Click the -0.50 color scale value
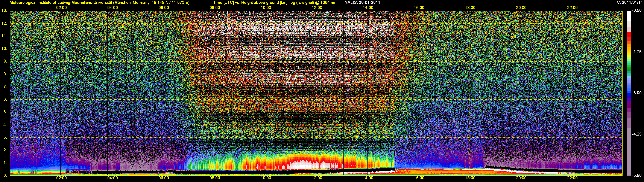Viewport: 644px width, 182px height. tap(637, 10)
